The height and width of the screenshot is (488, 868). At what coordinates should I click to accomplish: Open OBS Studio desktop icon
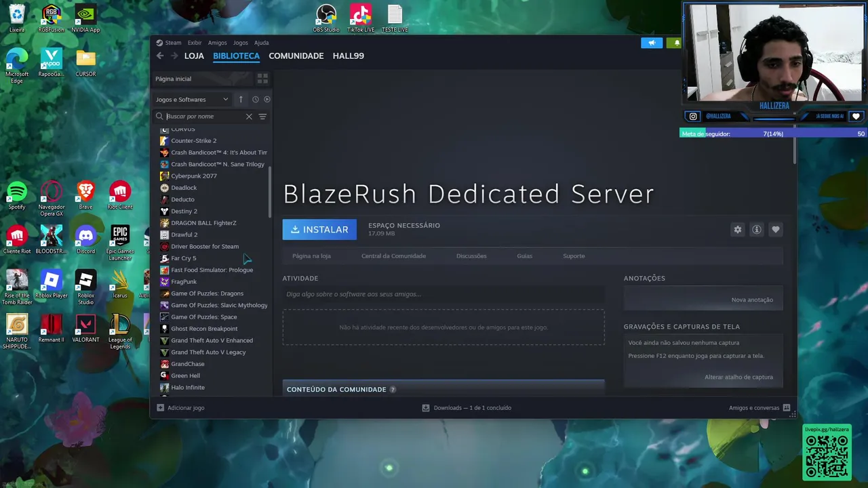coord(326,19)
